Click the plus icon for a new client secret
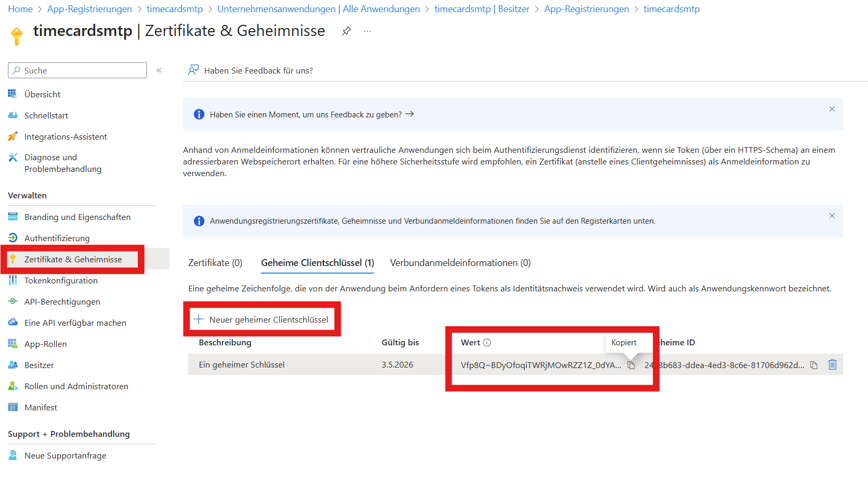868x477 pixels. [199, 319]
